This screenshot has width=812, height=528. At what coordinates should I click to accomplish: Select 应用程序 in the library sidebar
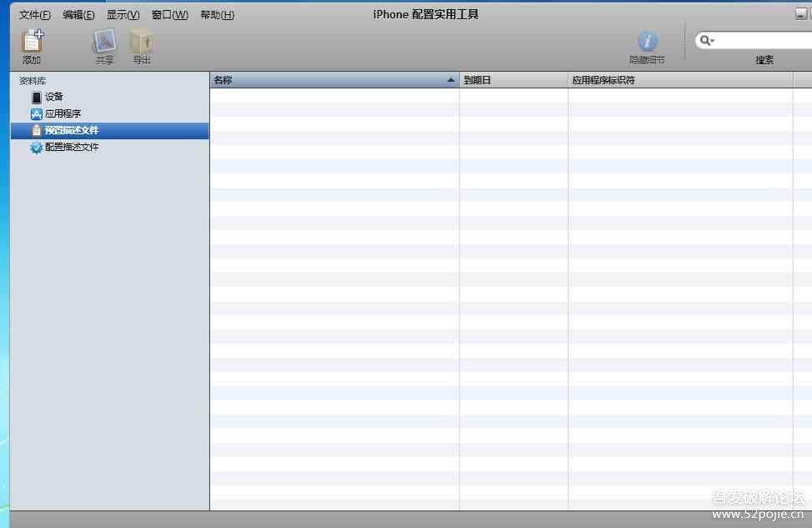[x=110, y=113]
